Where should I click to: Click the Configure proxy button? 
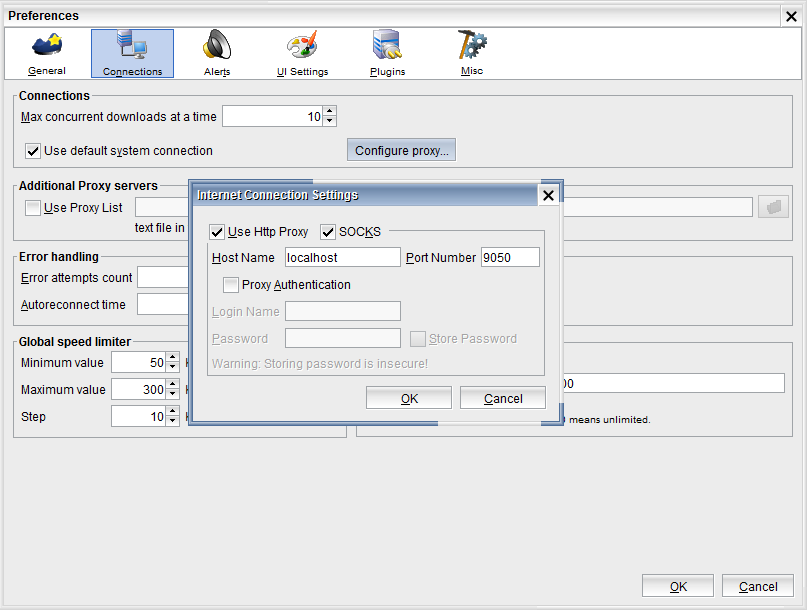[x=401, y=151]
